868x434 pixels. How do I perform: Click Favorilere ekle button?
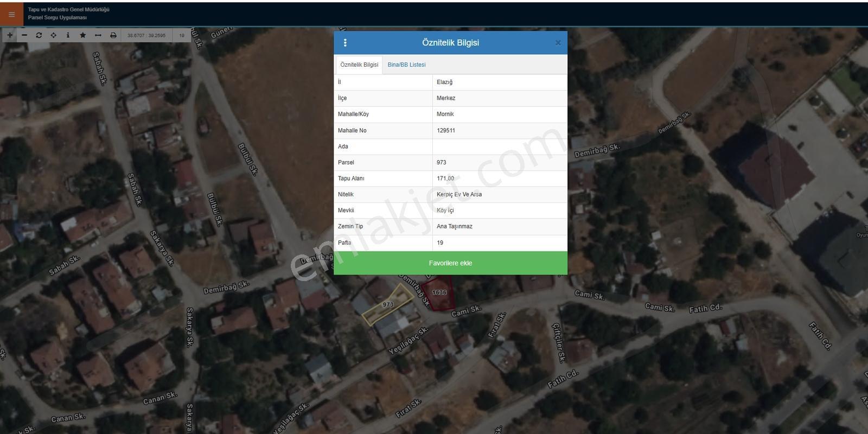pos(450,263)
